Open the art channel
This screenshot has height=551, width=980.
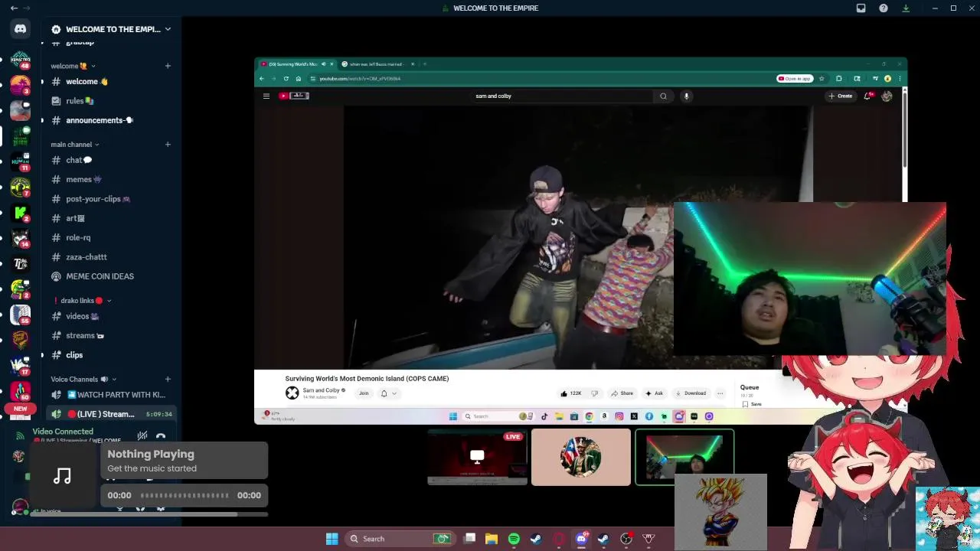(x=111, y=218)
